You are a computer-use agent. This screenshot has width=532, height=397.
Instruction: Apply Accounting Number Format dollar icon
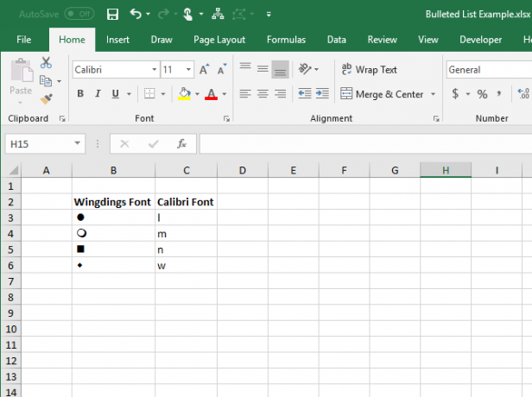point(455,93)
